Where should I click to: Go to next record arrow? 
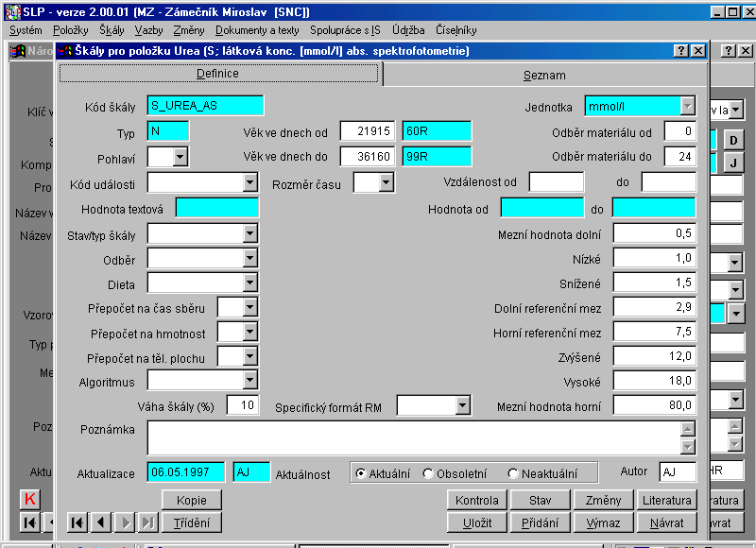pyautogui.click(x=125, y=522)
